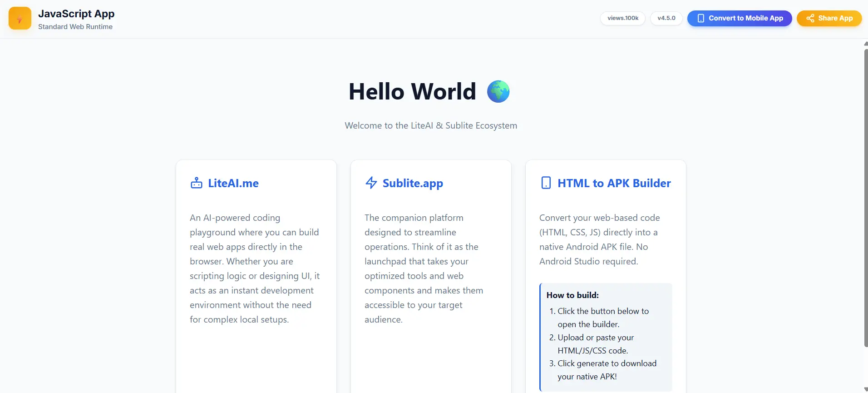Click the orange lightning app logo
Screen dimensions: 868x393
(20, 18)
